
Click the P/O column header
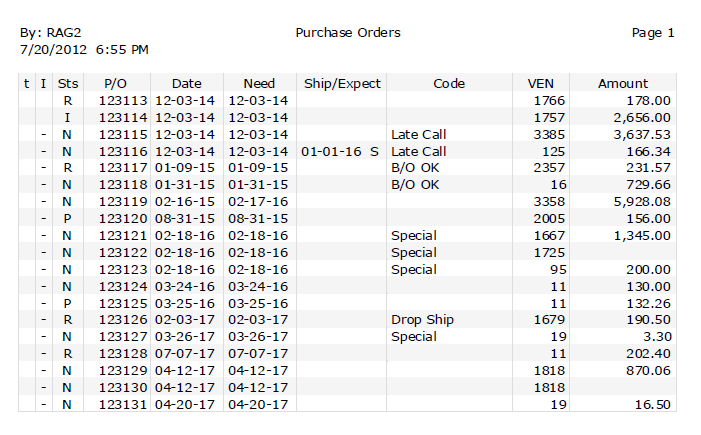click(115, 83)
